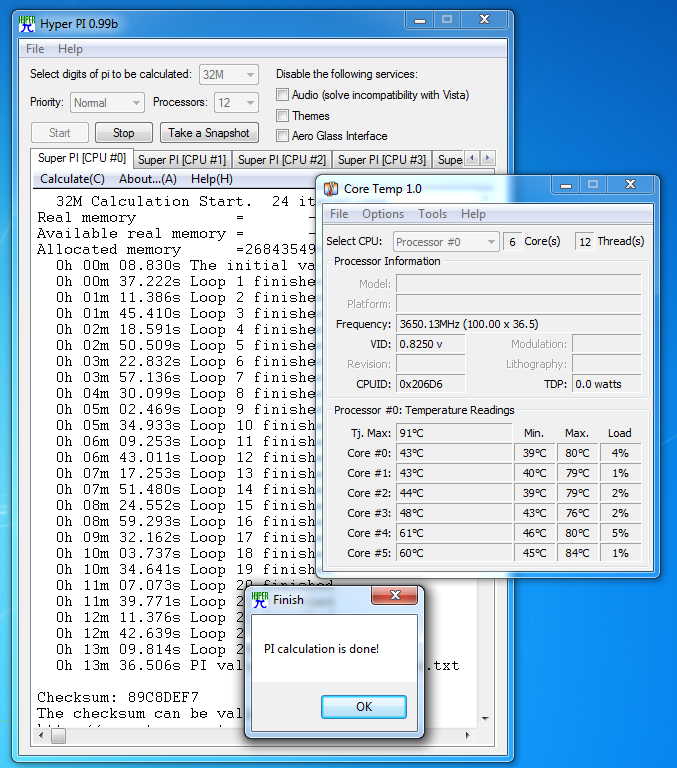Open the Priority Normal dropdown

107,103
